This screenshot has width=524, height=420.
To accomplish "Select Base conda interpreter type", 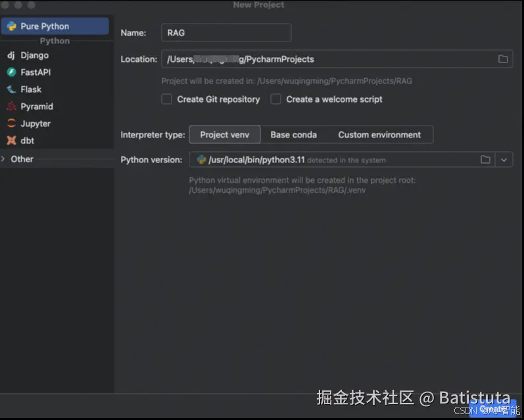I will pos(293,135).
